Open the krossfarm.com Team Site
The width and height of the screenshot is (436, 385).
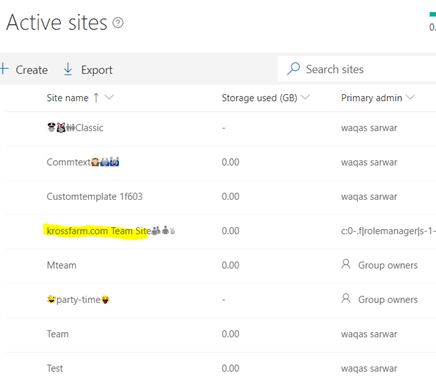tap(111, 231)
